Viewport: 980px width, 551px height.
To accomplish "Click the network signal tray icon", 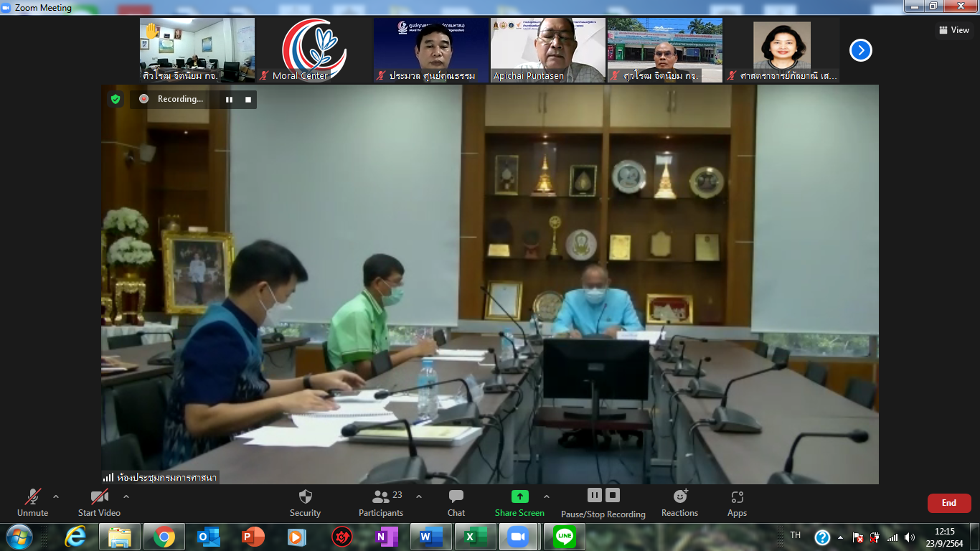I will [892, 537].
